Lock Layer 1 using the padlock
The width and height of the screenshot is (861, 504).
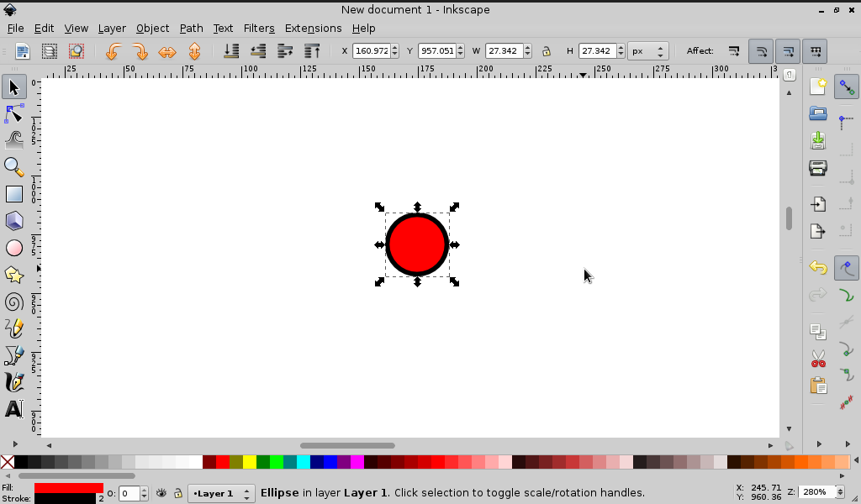tap(178, 493)
